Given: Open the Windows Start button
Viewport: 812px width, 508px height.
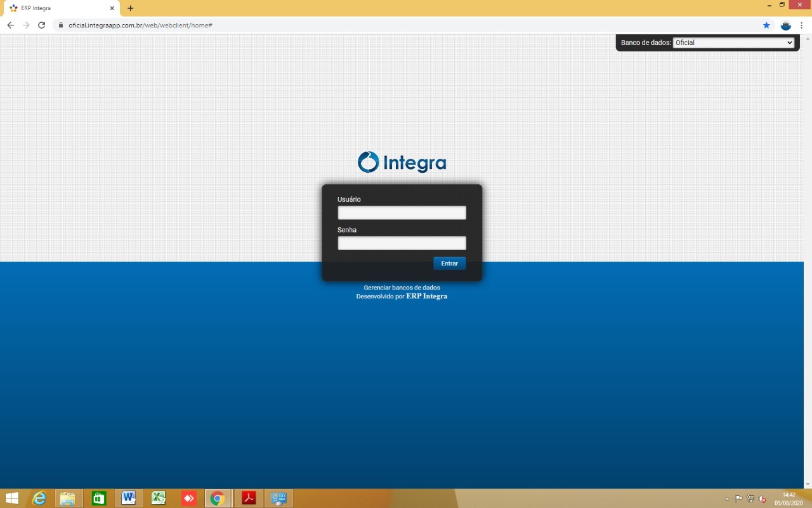Looking at the screenshot, I should click(12, 498).
